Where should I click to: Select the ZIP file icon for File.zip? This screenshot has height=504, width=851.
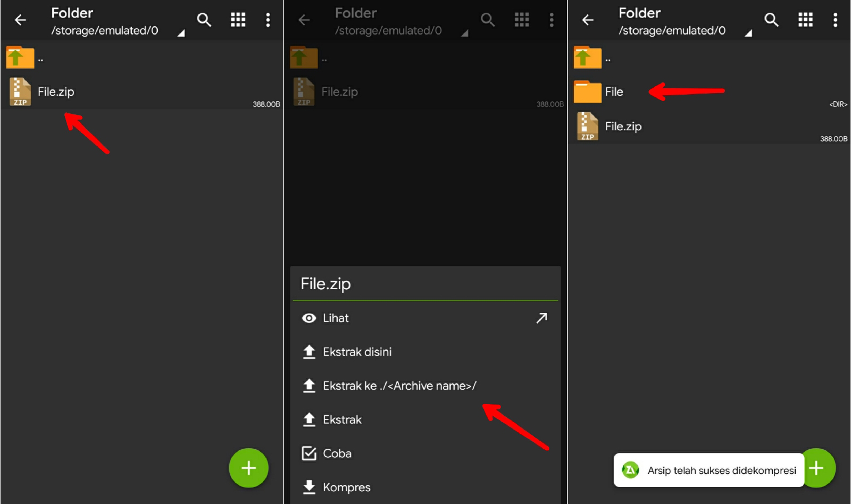(19, 91)
